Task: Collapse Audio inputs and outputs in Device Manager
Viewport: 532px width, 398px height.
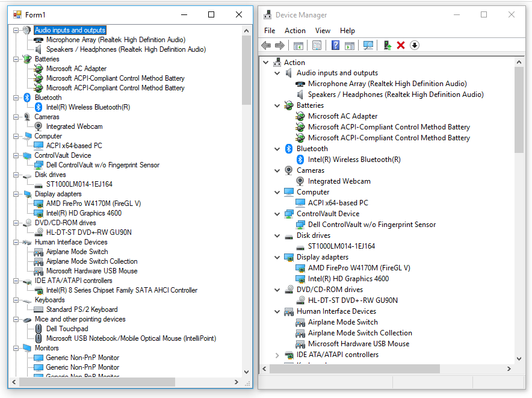Action: coord(277,73)
